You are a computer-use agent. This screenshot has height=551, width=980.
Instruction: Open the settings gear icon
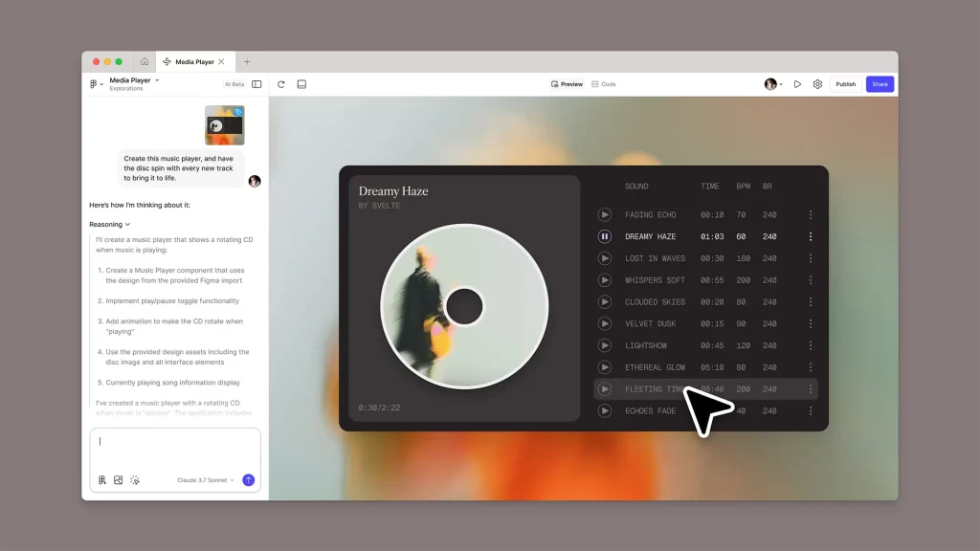pos(817,84)
